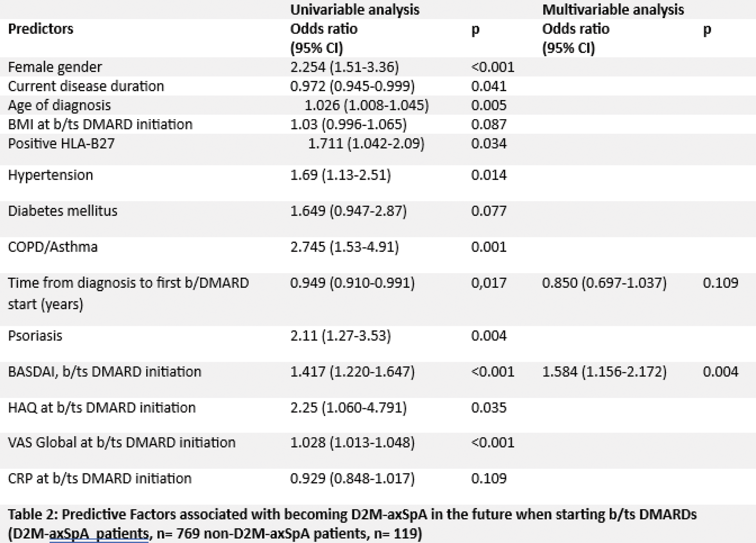Select the Diabetes mellitus row label

(x=63, y=211)
